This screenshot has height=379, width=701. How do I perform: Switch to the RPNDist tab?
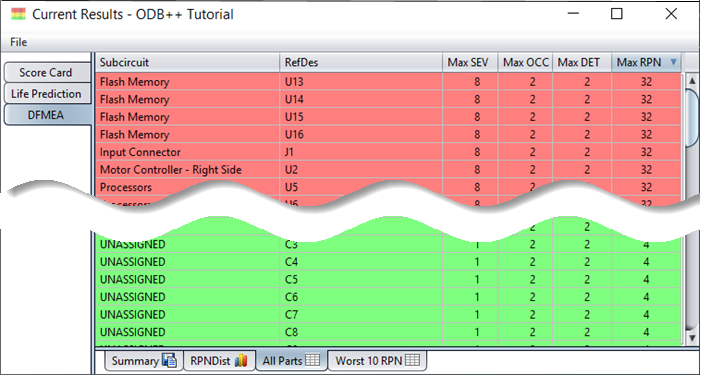[x=219, y=361]
